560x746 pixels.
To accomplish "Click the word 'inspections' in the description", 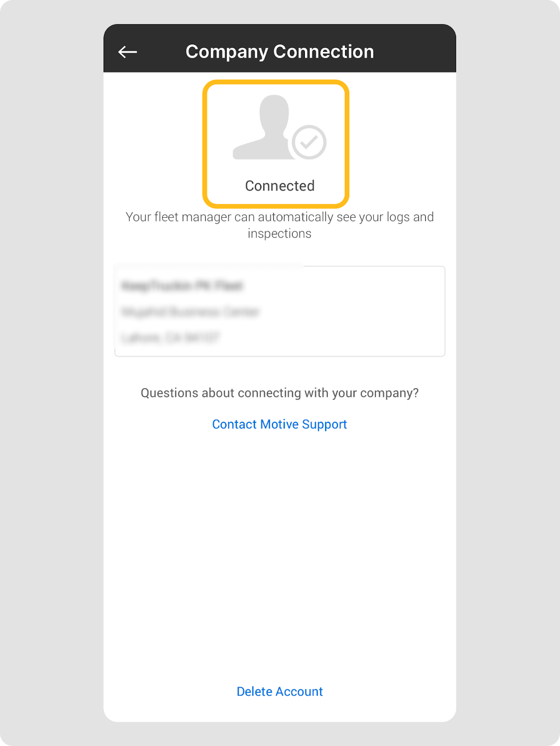I will [279, 234].
